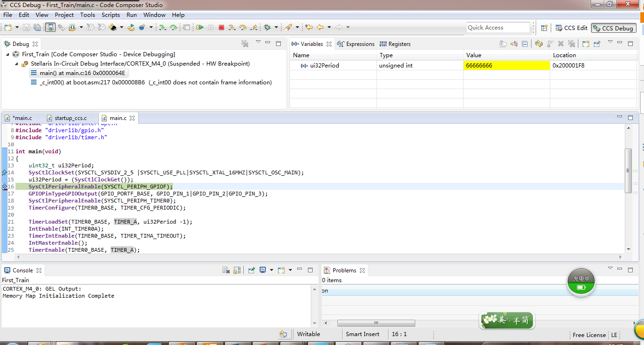Switch to the CCS Edit perspective
Image resolution: width=644 pixels, height=345 pixels.
(x=571, y=28)
